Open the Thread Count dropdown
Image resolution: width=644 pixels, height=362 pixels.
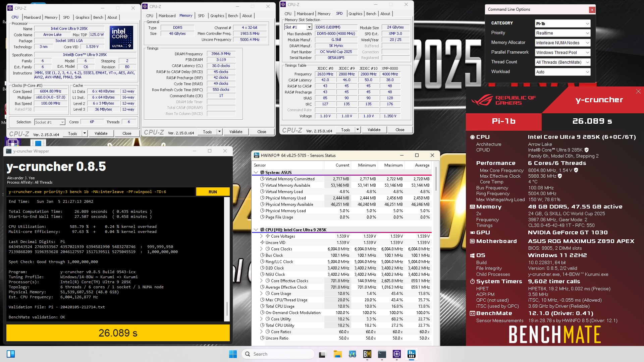click(562, 62)
